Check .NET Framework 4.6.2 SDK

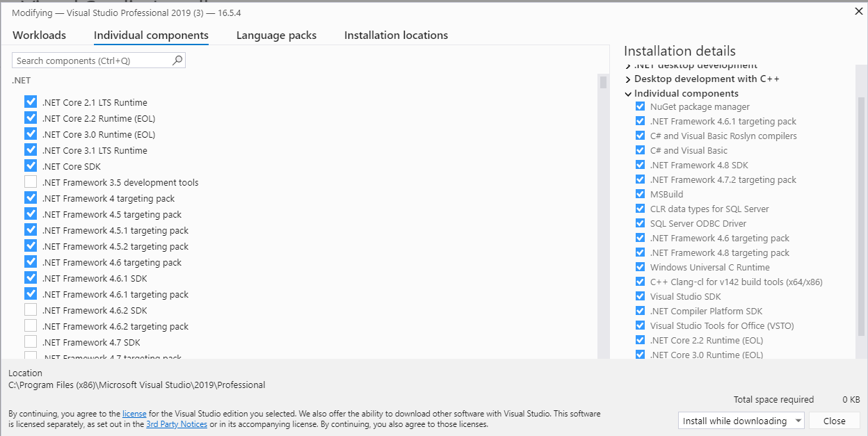[x=31, y=309]
